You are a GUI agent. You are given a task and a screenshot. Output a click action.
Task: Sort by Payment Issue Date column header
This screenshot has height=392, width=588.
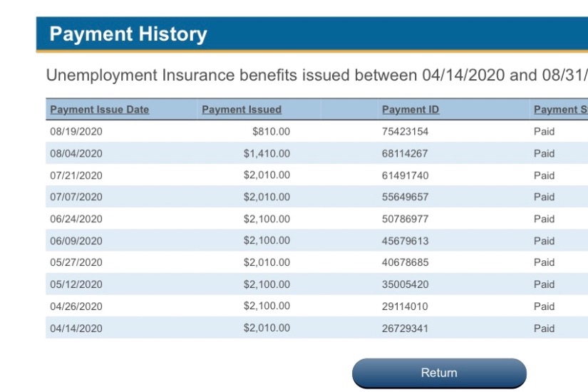[99, 110]
